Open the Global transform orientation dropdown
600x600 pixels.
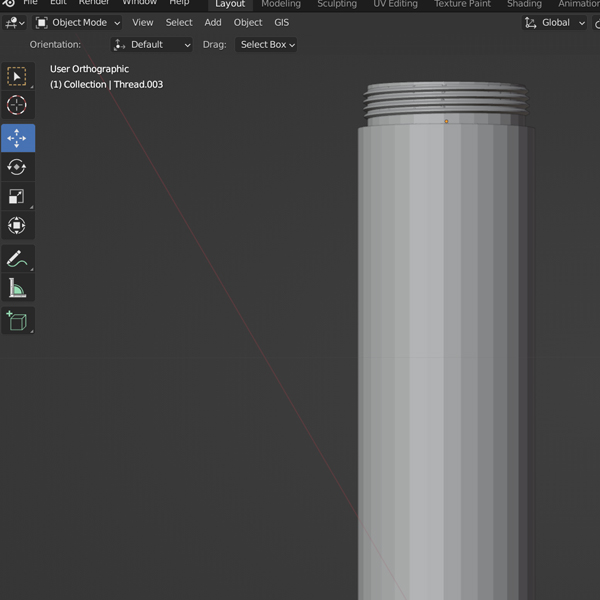point(555,22)
